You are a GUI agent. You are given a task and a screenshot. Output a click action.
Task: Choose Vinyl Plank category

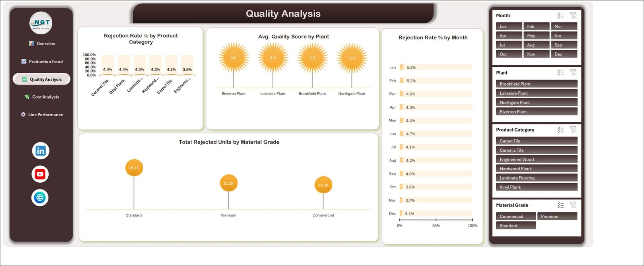point(537,188)
